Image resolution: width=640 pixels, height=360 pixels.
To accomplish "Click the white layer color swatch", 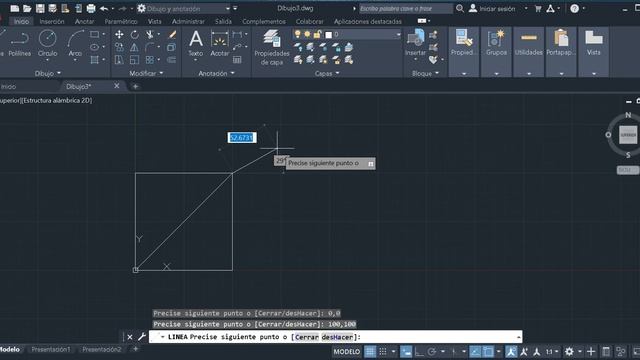I will (328, 35).
